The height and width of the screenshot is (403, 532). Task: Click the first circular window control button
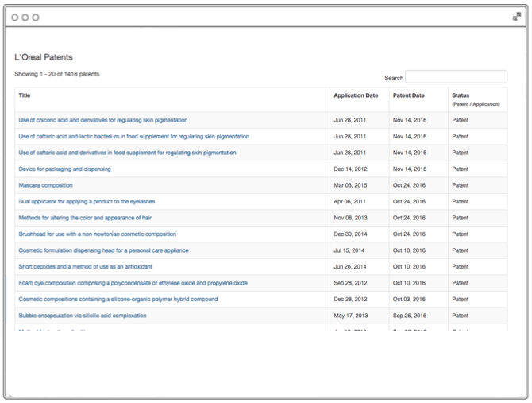click(x=15, y=17)
